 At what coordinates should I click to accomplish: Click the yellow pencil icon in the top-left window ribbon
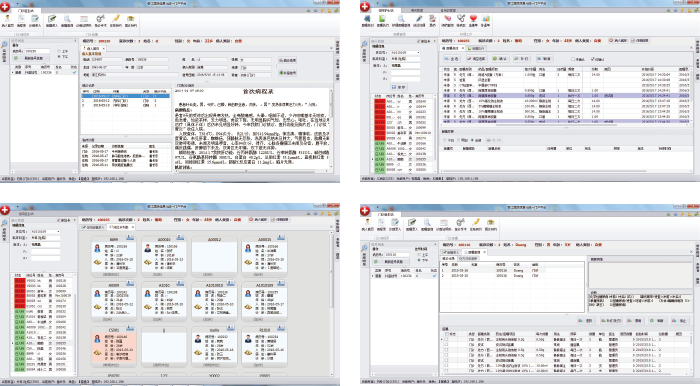[116, 19]
